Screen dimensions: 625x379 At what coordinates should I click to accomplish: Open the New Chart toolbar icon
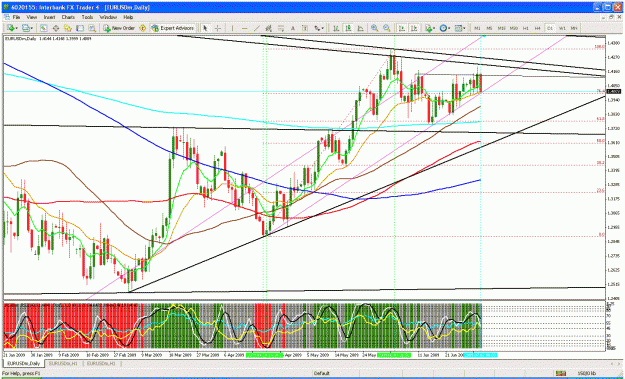(10, 28)
